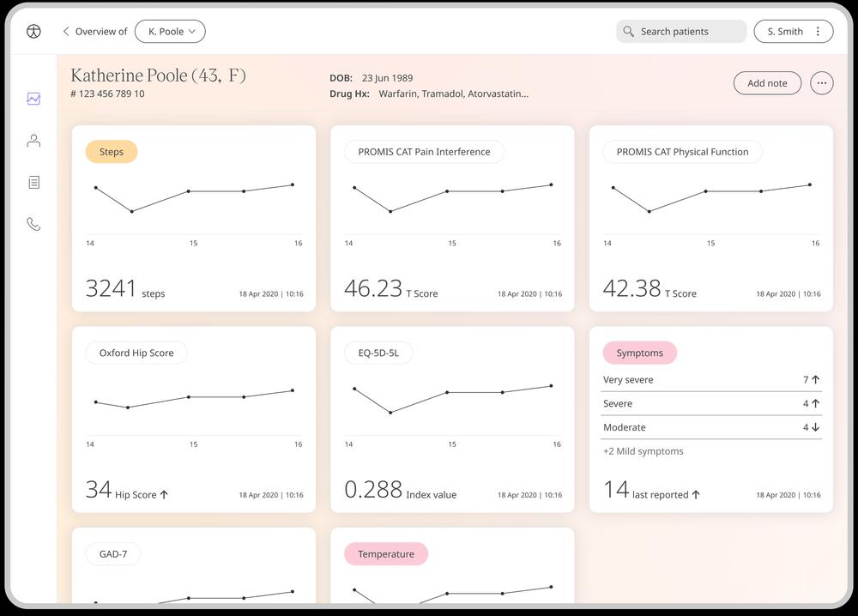
Task: Click the Severe symptoms row label
Action: click(618, 404)
